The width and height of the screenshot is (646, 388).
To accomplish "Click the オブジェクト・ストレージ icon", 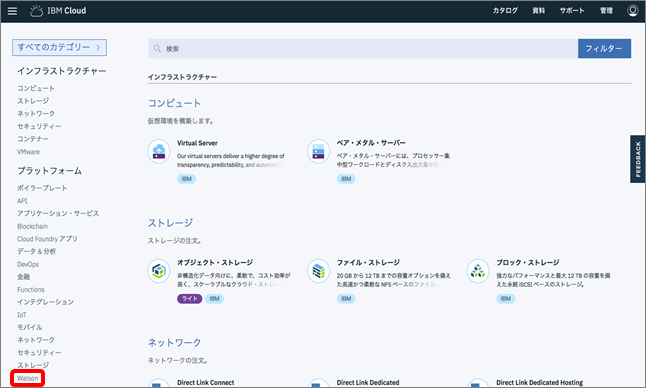I will (x=159, y=271).
